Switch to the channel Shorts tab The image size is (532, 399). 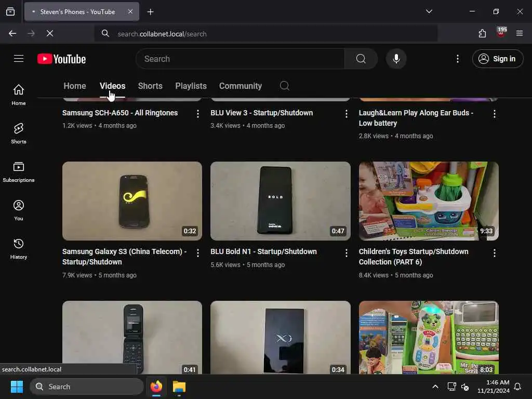coord(150,86)
